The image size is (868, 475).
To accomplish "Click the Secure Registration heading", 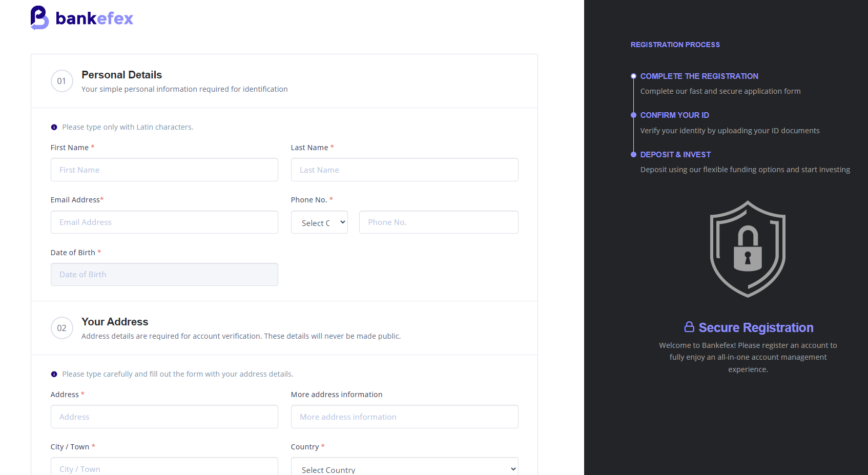I will (756, 327).
